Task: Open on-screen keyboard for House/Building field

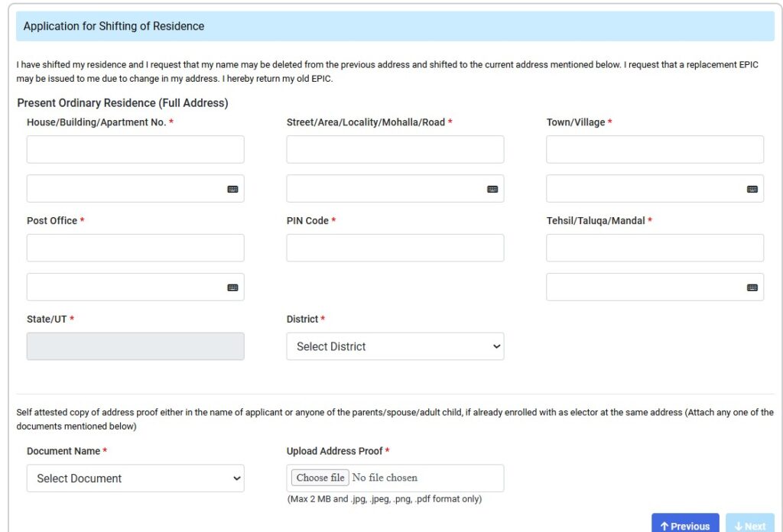Action: click(x=233, y=188)
